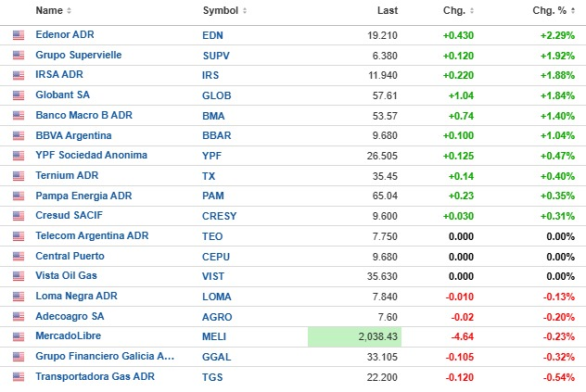Click the US flag icon beside Grupo Financiero Galicia
Screen dimensions: 586x392
click(19, 357)
